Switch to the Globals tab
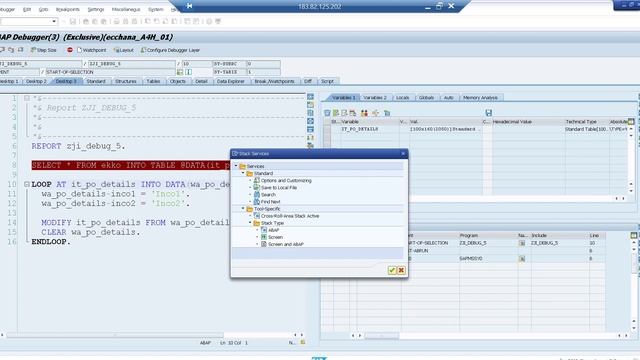640x360 pixels. pos(426,98)
